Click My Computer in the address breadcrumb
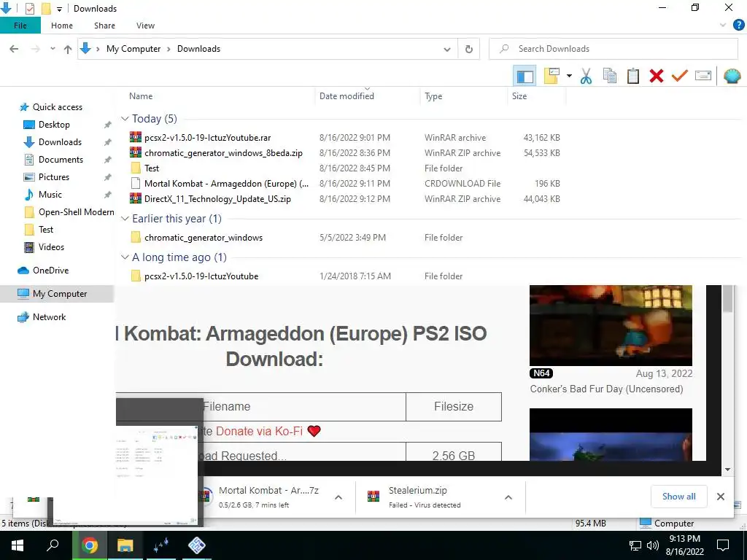The image size is (747, 560). tap(133, 49)
